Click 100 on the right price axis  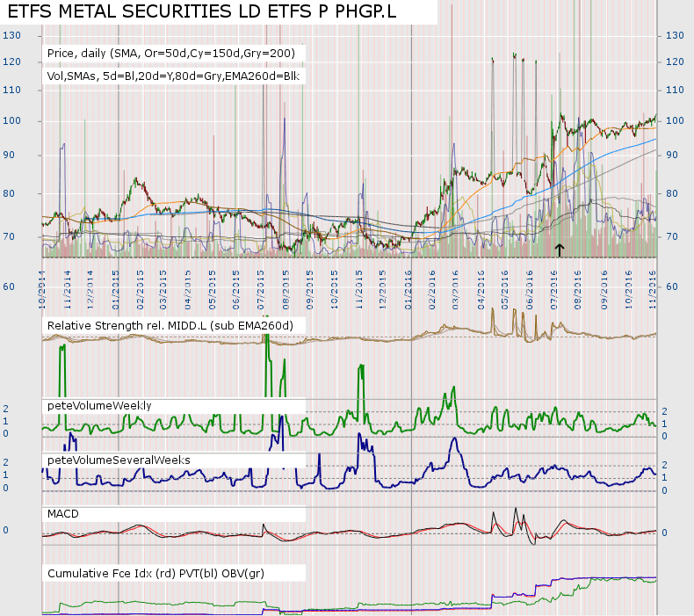pyautogui.click(x=675, y=120)
